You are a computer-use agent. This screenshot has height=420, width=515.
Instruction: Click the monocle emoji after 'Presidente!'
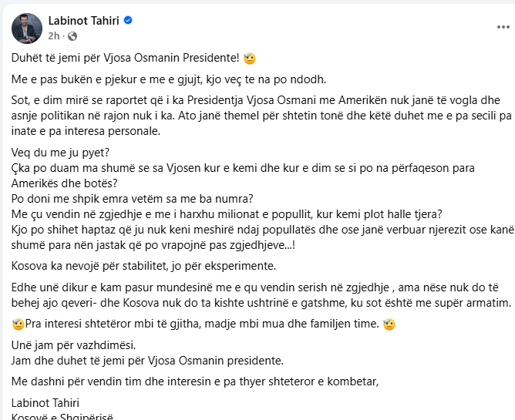[250, 59]
